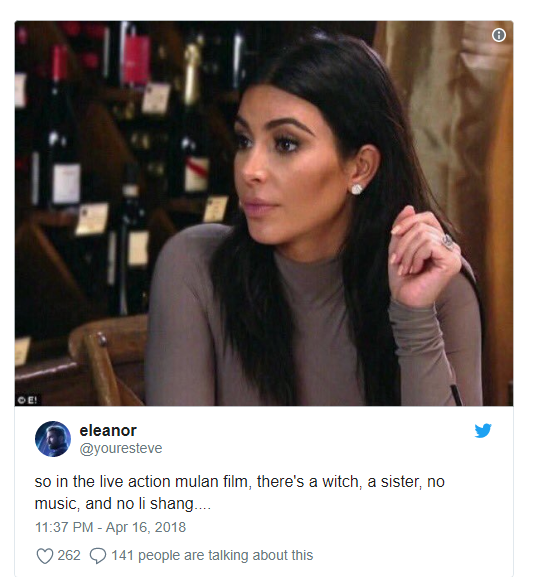Open "141 people are talking about this"
The height and width of the screenshot is (577, 538).
pyautogui.click(x=212, y=555)
